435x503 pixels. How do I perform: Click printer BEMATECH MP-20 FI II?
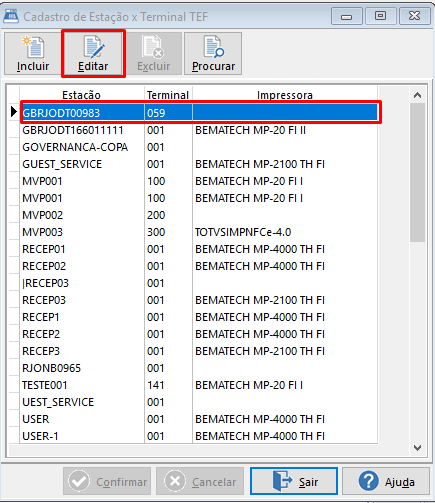(250, 130)
